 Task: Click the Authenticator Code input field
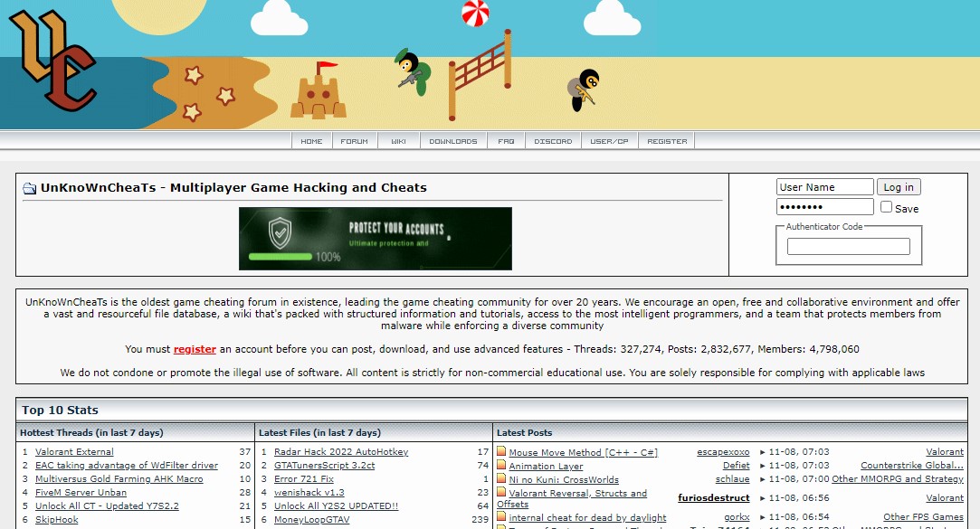(x=848, y=246)
